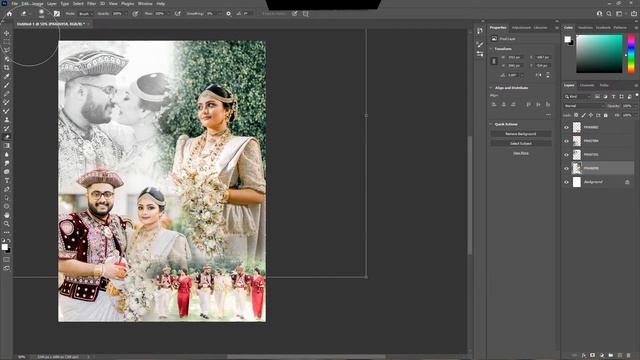Select the Eraser tool in toolbar
Image resolution: width=640 pixels, height=360 pixels.
[x=7, y=137]
